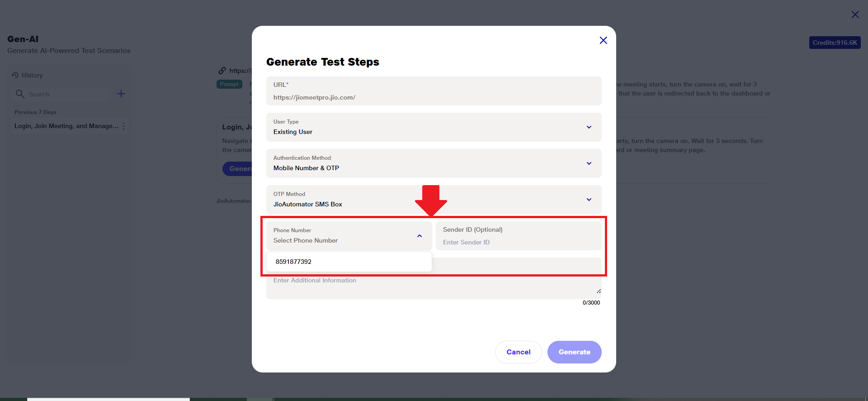This screenshot has height=401, width=868.
Task: Click the Sender ID input field
Action: coord(518,242)
